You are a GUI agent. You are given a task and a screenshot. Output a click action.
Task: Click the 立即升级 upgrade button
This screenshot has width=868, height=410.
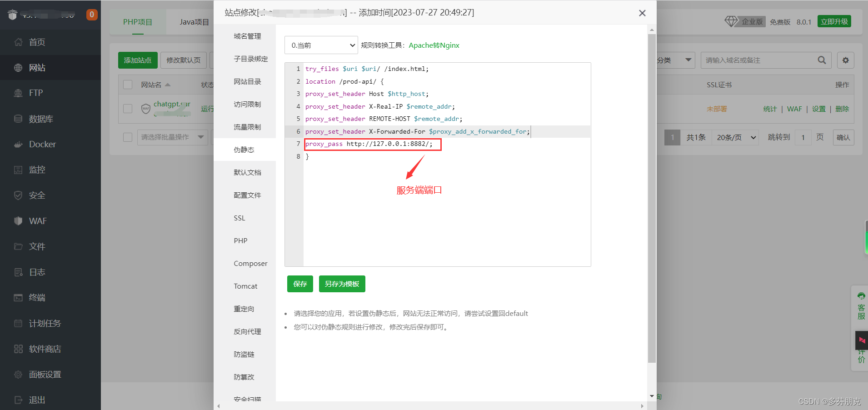tap(834, 21)
